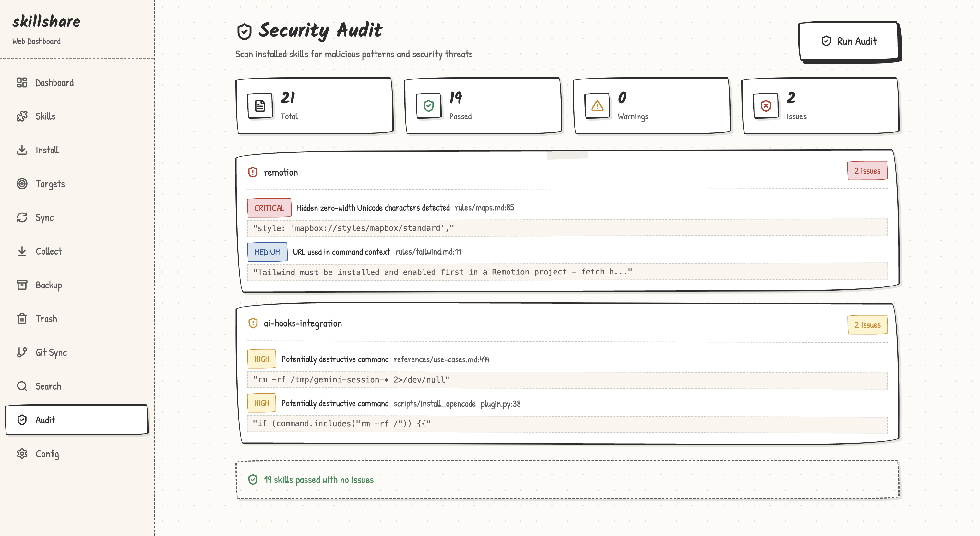Click the CRITICAL severity badge
The height and width of the screenshot is (536, 980).
[269, 207]
